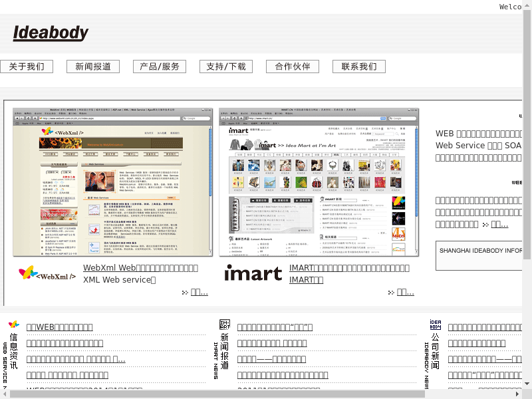Open the 合作伙伴 menu button
Viewport: 532px width, 399px height.
tap(293, 66)
